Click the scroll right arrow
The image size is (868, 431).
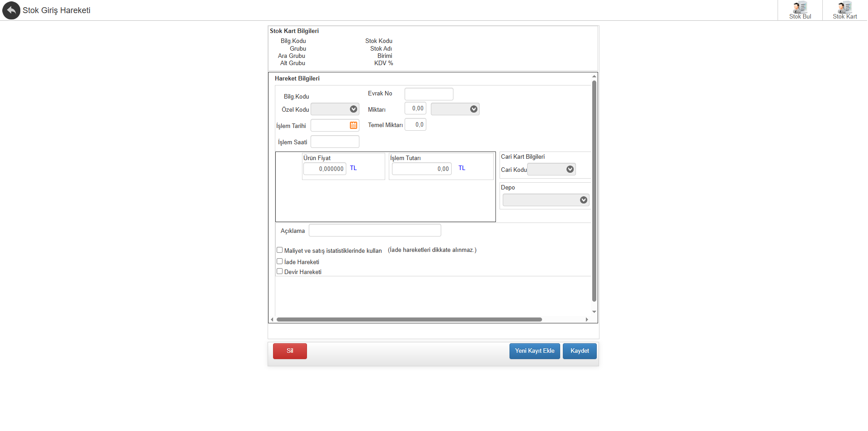(x=587, y=319)
